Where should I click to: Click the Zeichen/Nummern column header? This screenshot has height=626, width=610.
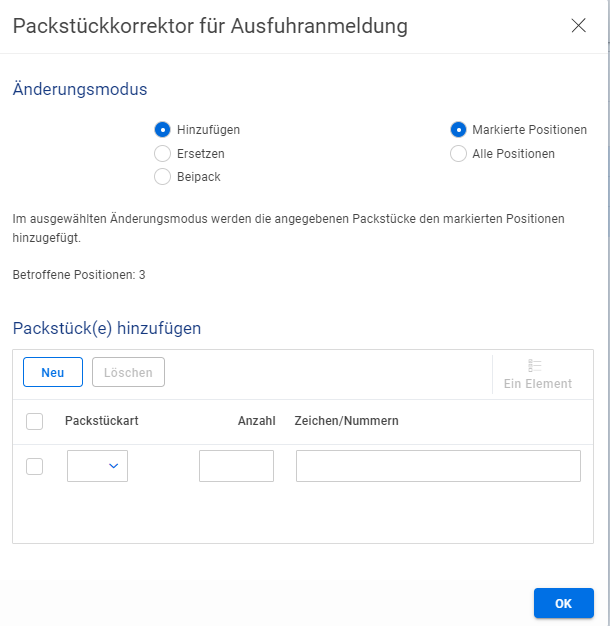346,422
